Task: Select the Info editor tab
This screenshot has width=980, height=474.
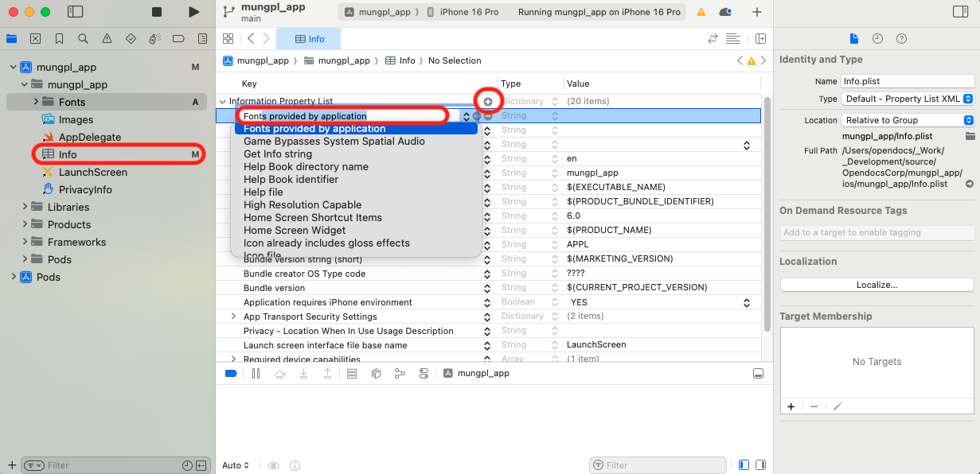Action: (x=308, y=39)
